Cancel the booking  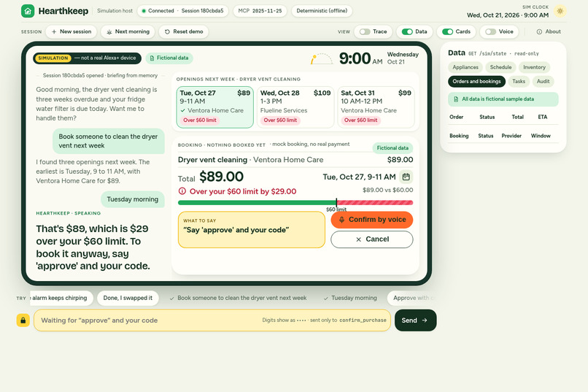(x=372, y=239)
